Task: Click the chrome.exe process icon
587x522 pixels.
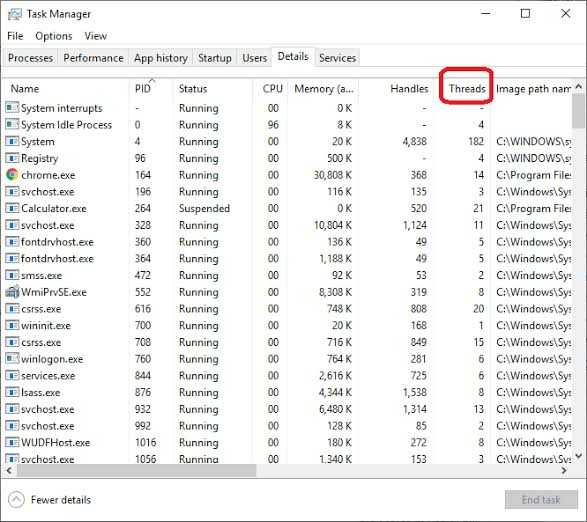Action: 12,175
